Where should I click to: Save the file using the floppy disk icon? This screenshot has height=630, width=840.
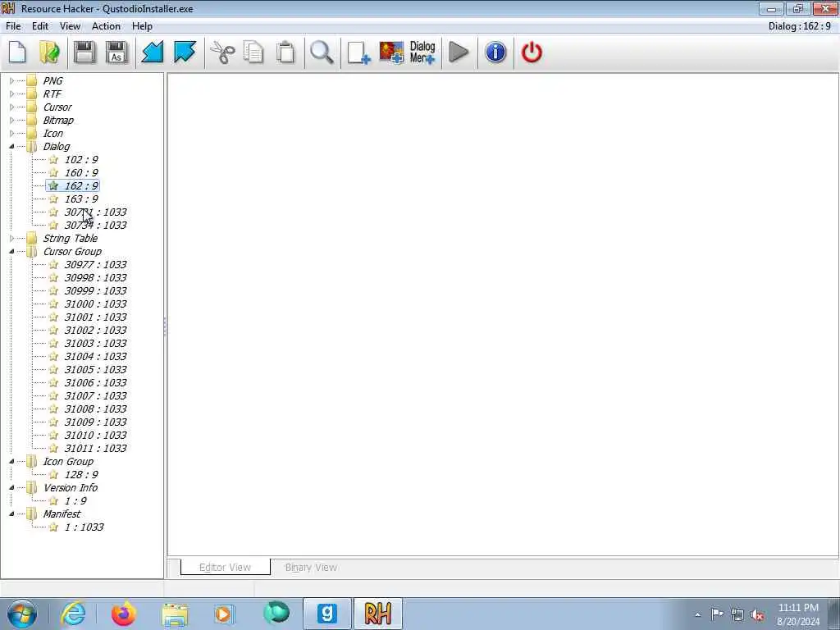pos(84,52)
